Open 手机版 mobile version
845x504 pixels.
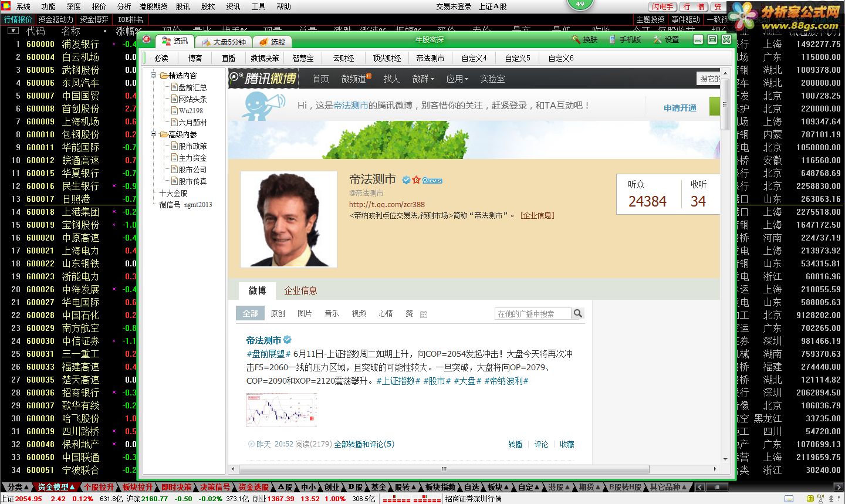[x=625, y=40]
